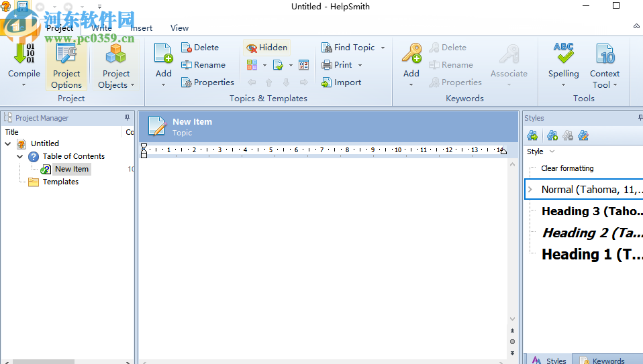Open topic Properties
This screenshot has height=364, width=643.
point(207,82)
